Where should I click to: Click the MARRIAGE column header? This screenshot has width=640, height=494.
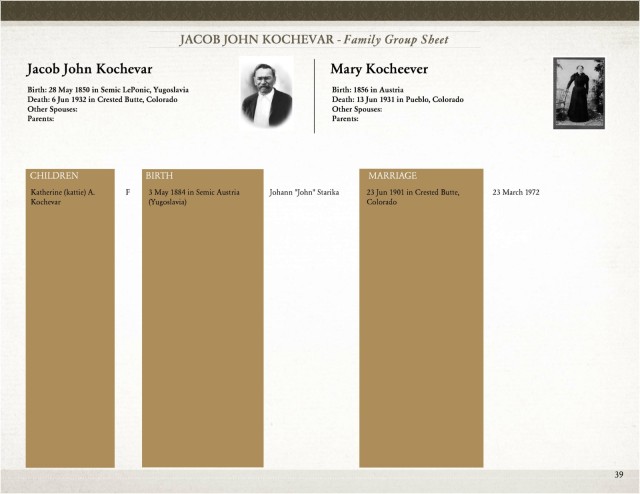(392, 176)
